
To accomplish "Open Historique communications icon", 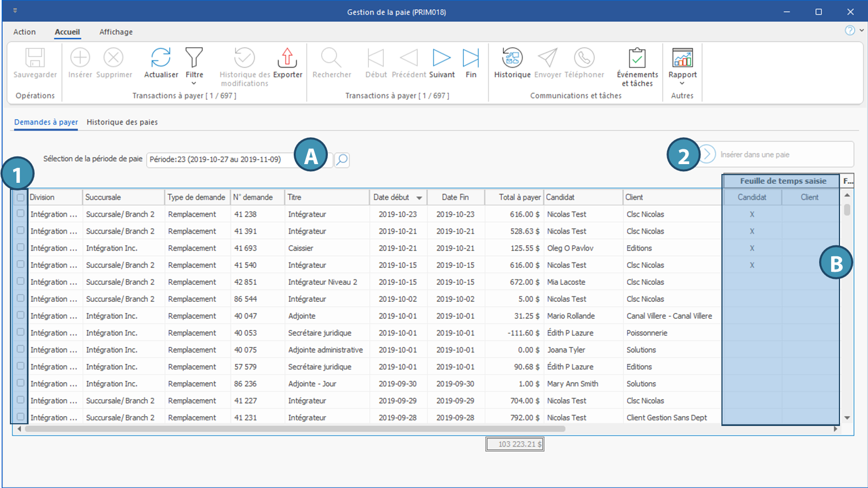I will click(512, 58).
